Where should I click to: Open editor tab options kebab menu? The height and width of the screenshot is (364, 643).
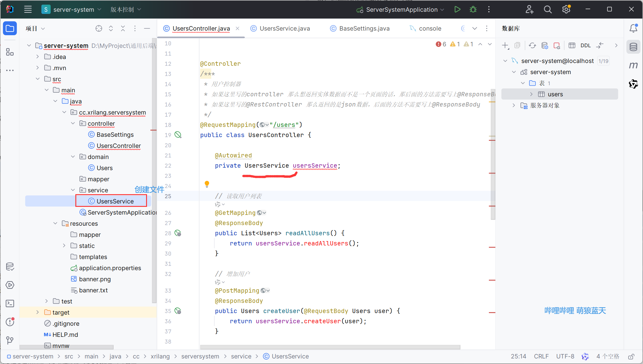[487, 28]
